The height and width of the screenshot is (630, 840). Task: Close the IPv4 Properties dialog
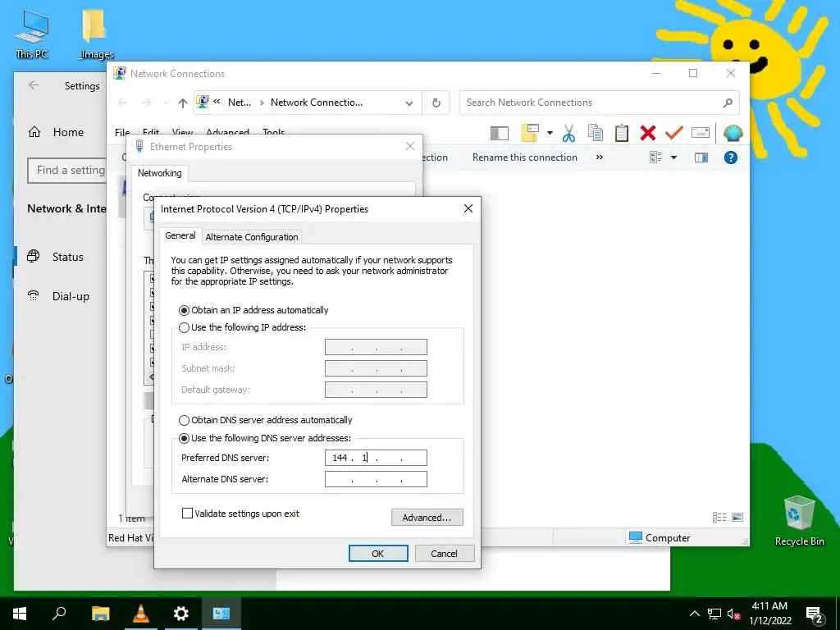[x=468, y=208]
